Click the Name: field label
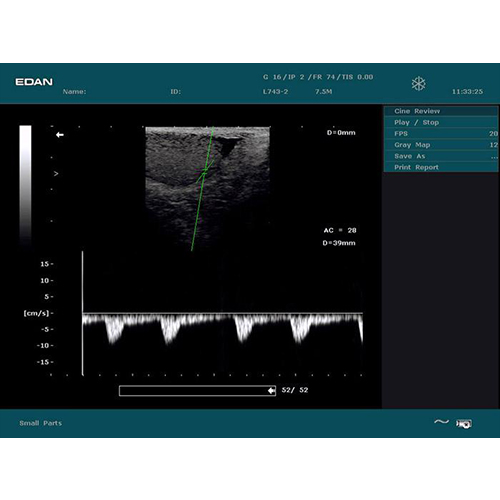This screenshot has height=500, width=500. click(74, 92)
